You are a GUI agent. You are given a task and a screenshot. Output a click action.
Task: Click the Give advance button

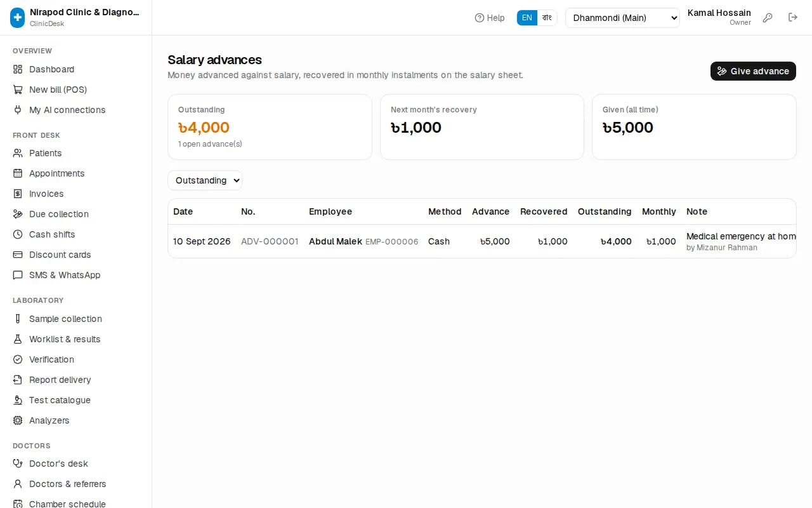[753, 71]
